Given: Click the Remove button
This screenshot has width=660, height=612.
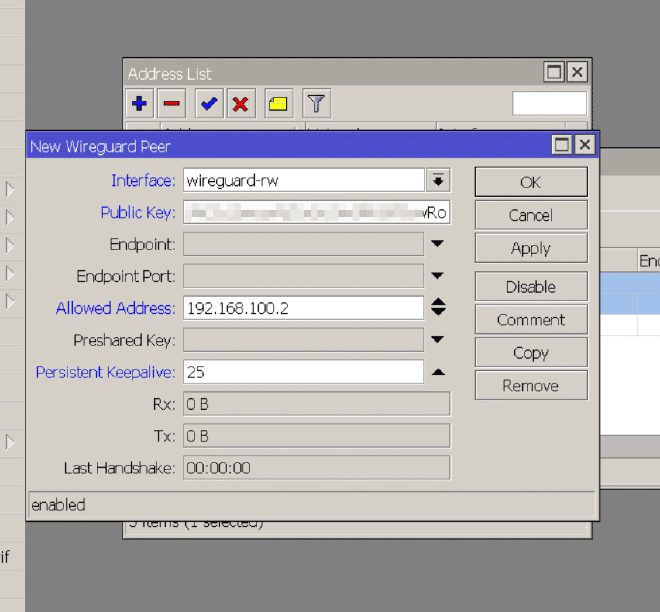Looking at the screenshot, I should coord(531,385).
